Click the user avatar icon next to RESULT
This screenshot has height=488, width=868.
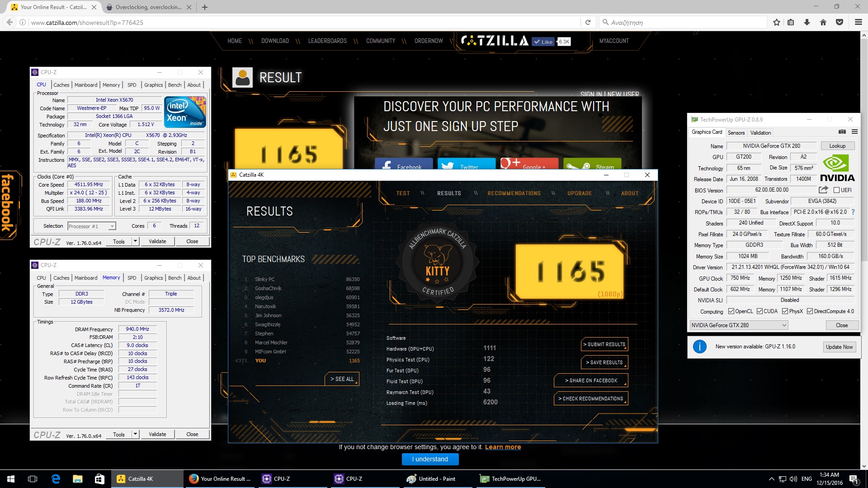pos(242,77)
